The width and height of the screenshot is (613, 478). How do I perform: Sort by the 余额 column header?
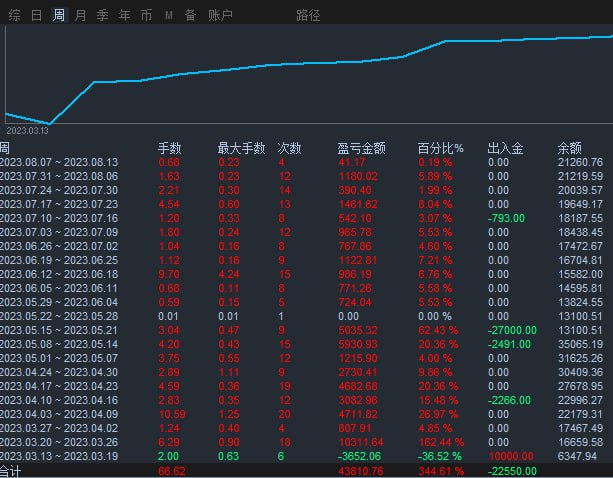570,148
